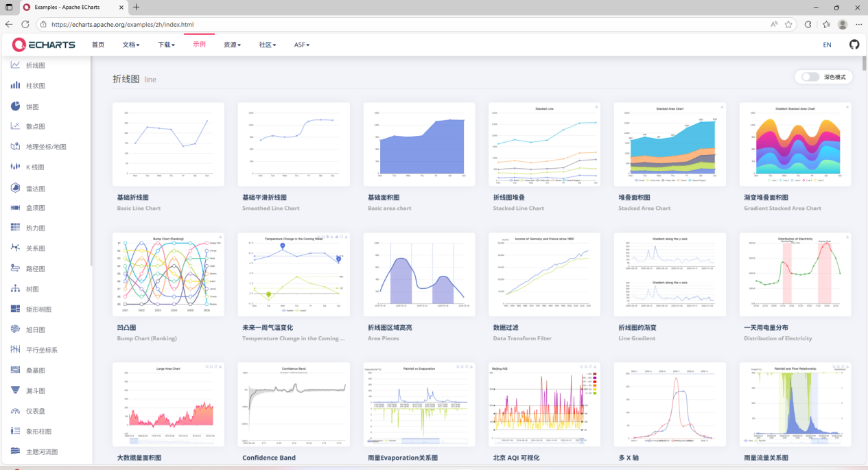Select the heatmap icon in sidebar
Image resolution: width=868 pixels, height=470 pixels.
pos(15,228)
